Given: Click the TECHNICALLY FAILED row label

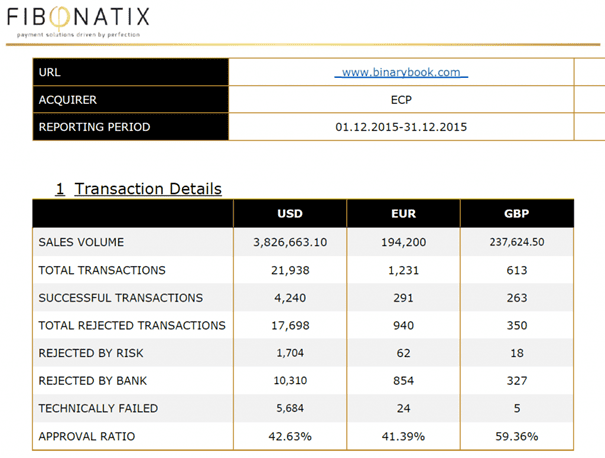Looking at the screenshot, I should click(98, 408).
